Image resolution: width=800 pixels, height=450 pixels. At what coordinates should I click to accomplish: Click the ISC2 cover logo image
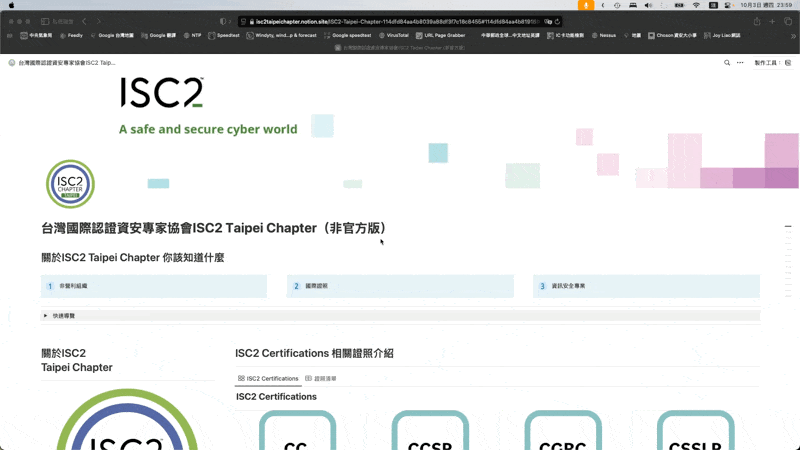[x=162, y=92]
